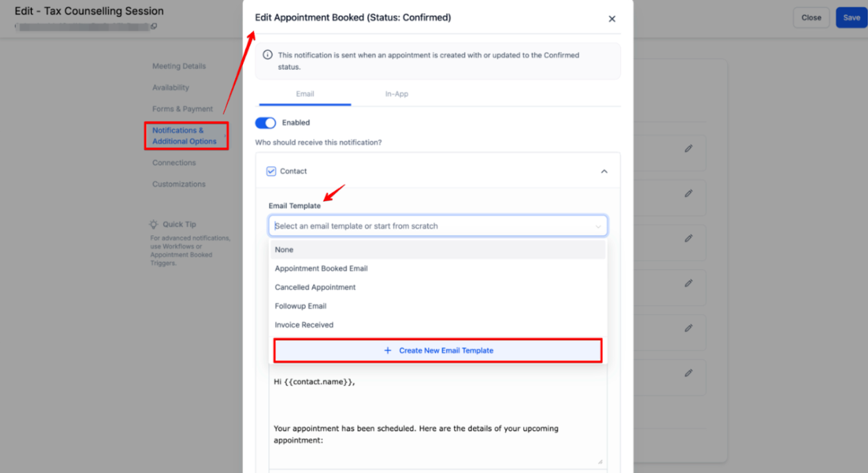
Task: Click the Email Template dropdown field
Action: pos(438,226)
